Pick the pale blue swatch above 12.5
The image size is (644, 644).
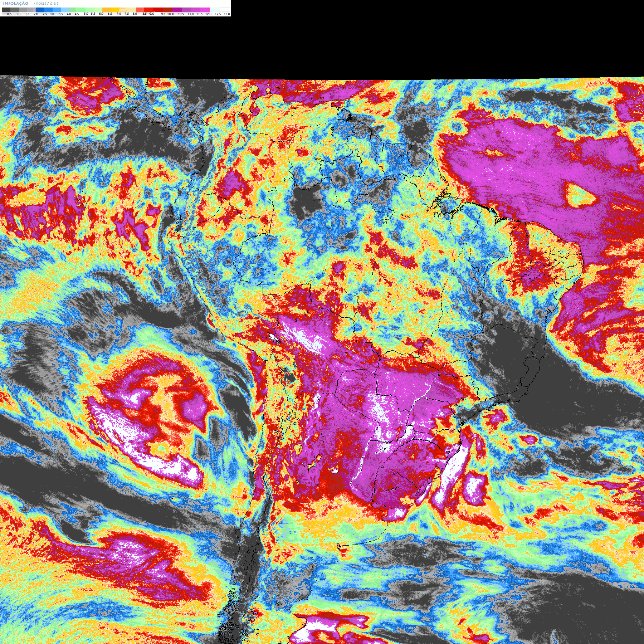(x=215, y=10)
